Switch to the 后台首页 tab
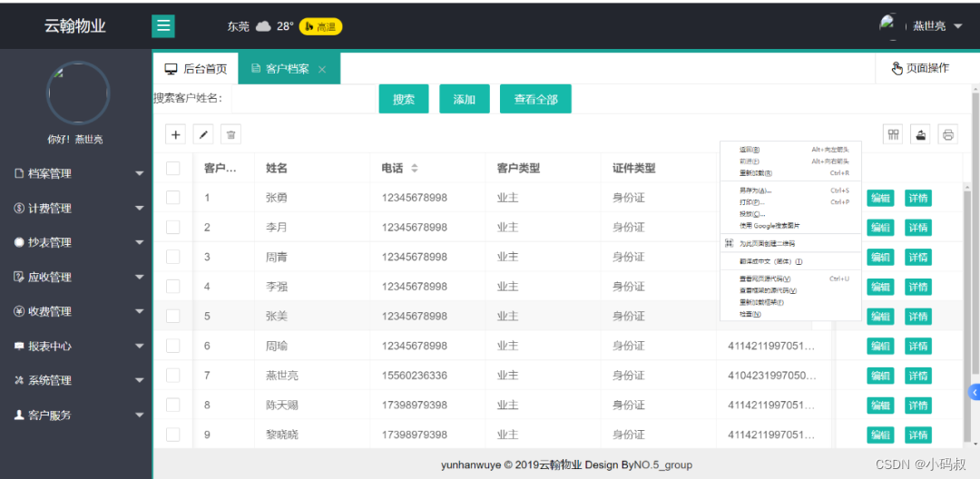The height and width of the screenshot is (479, 980). (x=196, y=69)
